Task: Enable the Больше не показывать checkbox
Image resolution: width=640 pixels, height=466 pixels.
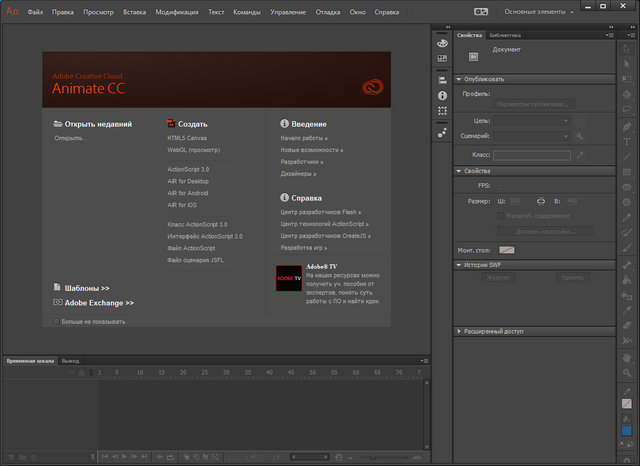Action: coord(56,322)
